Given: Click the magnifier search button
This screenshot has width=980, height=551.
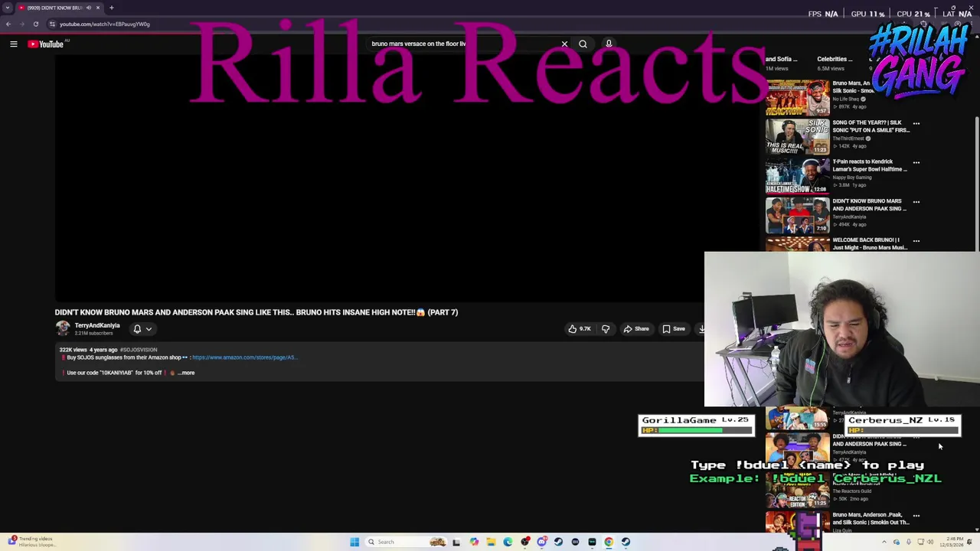Looking at the screenshot, I should [583, 44].
